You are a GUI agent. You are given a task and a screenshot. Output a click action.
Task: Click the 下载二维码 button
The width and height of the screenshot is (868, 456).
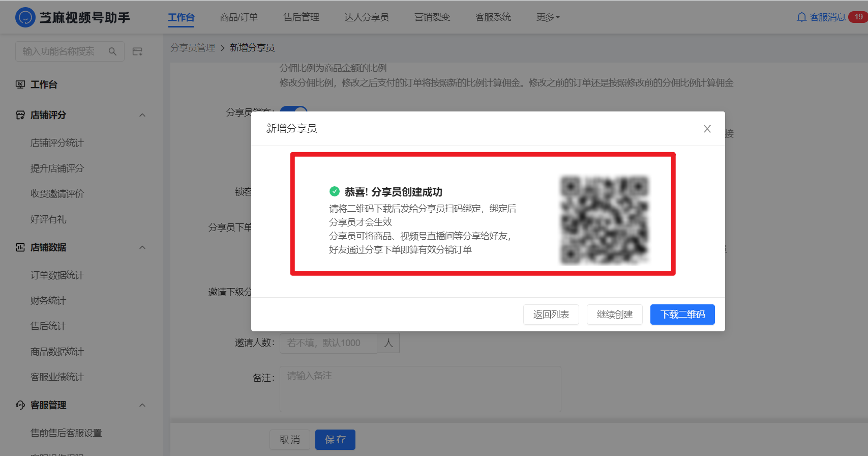click(x=682, y=315)
